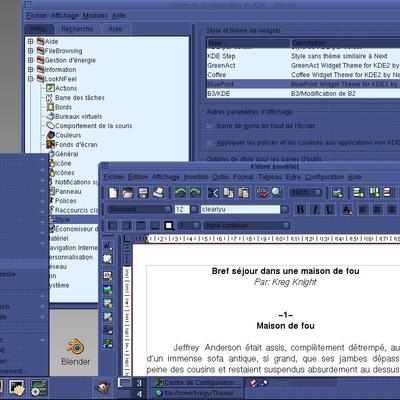Click the 'Centre de Configuration' taskbar button
This screenshot has width=400, height=400.
[197, 383]
